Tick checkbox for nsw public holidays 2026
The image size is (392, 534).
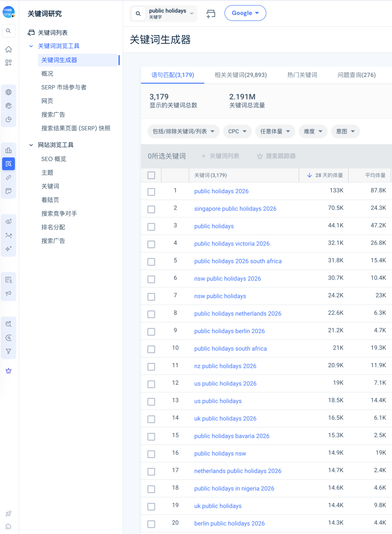coord(151,279)
